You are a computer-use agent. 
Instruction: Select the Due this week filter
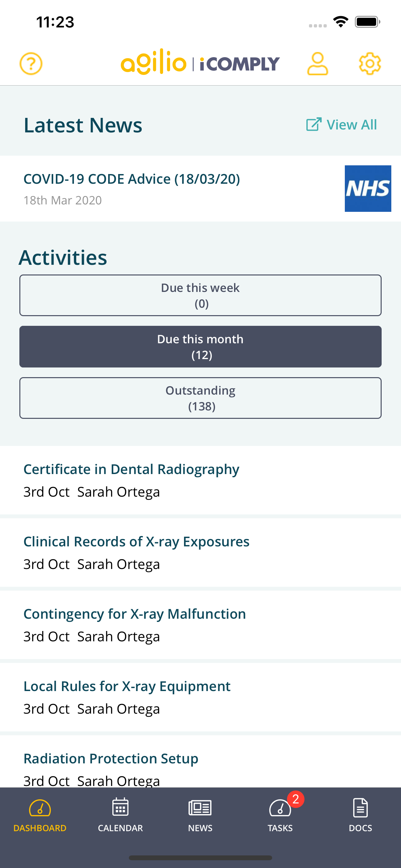[x=200, y=295]
